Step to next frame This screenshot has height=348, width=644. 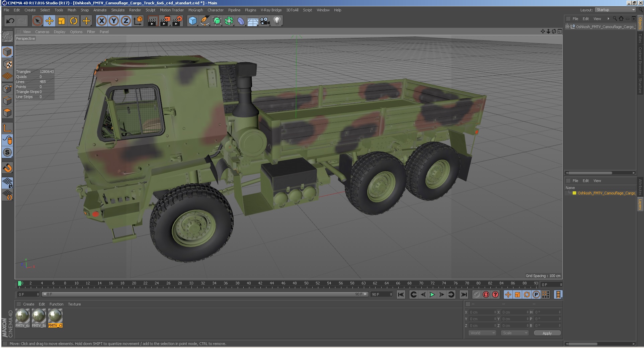[x=441, y=294]
